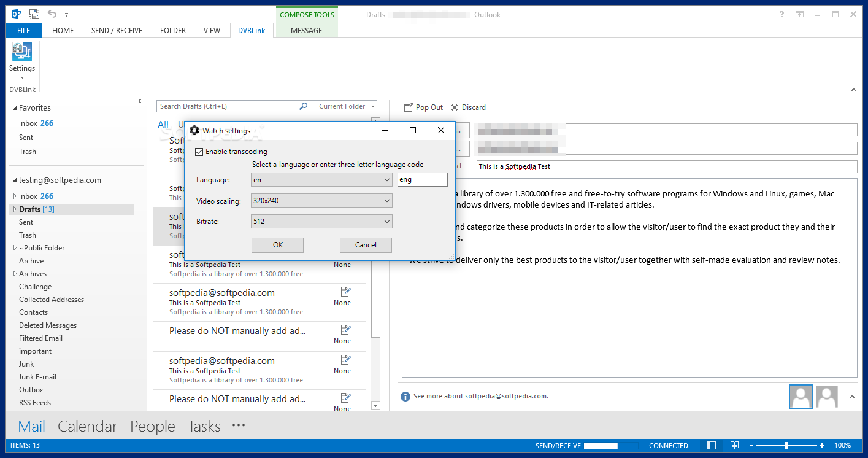Click the message list scroll down arrow

376,406
